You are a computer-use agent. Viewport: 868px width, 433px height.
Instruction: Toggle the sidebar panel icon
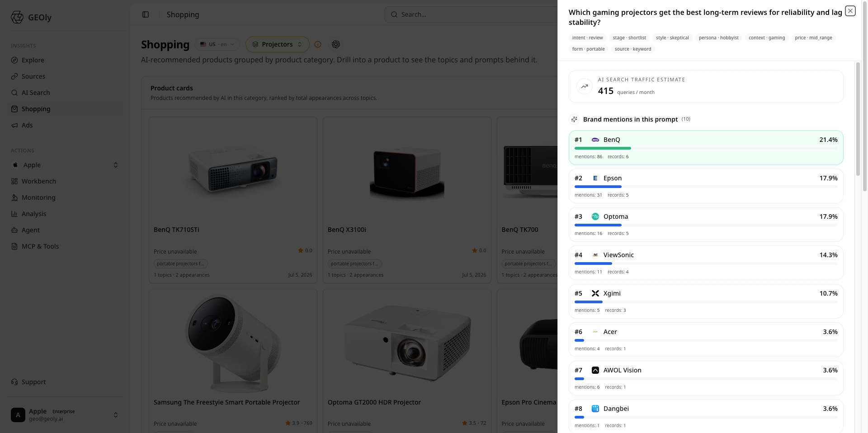pos(146,14)
